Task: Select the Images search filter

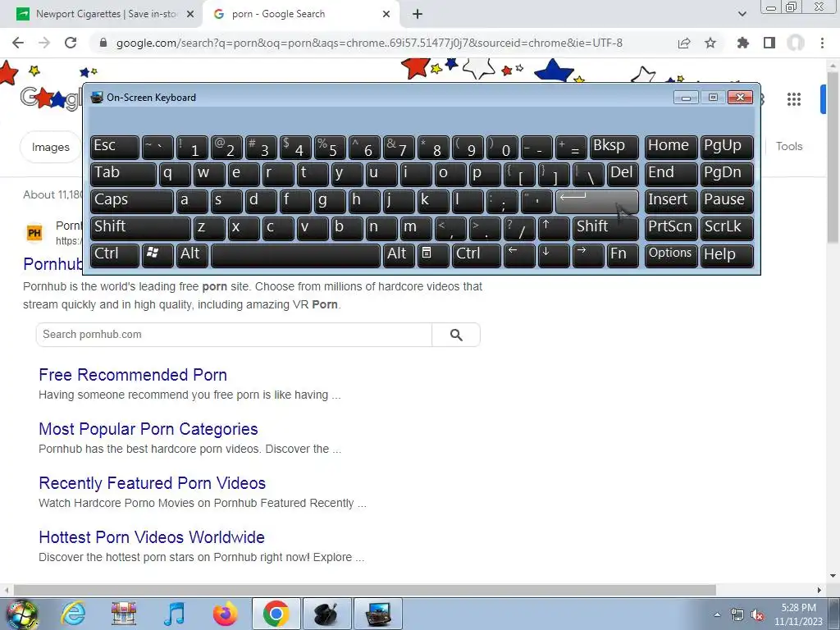Action: pyautogui.click(x=50, y=147)
